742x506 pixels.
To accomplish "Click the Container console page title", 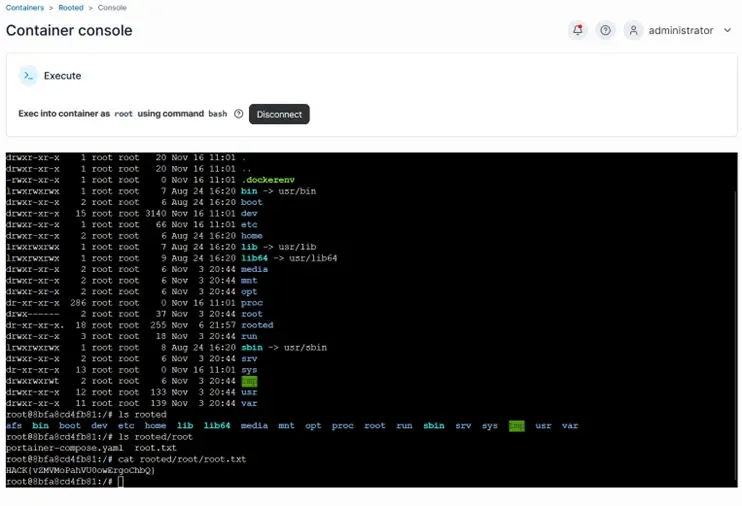I will point(69,31).
